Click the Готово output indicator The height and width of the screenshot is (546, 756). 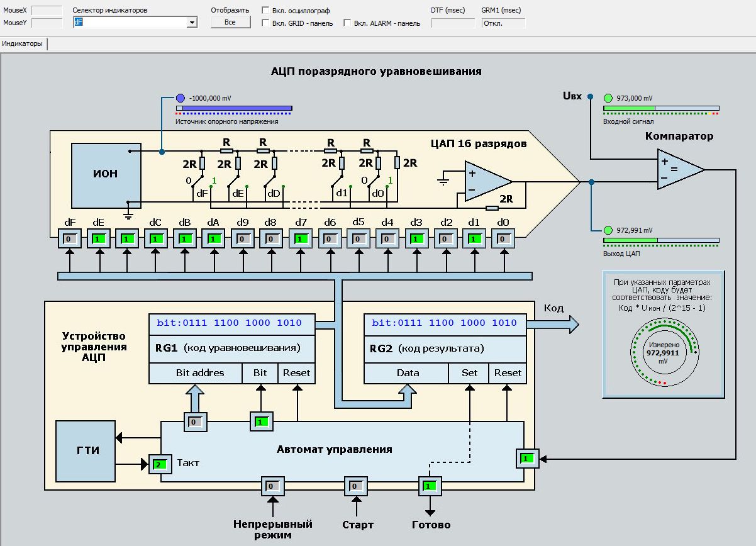pyautogui.click(x=430, y=486)
